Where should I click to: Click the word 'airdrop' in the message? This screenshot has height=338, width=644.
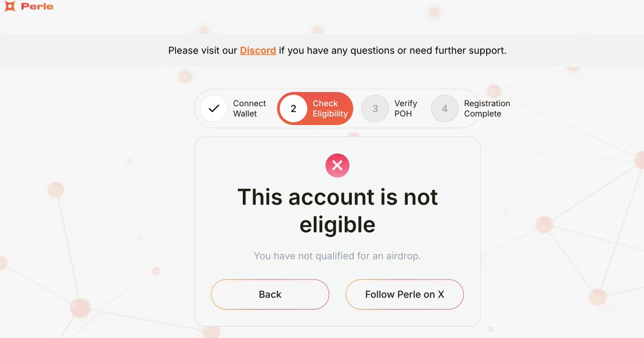point(402,256)
